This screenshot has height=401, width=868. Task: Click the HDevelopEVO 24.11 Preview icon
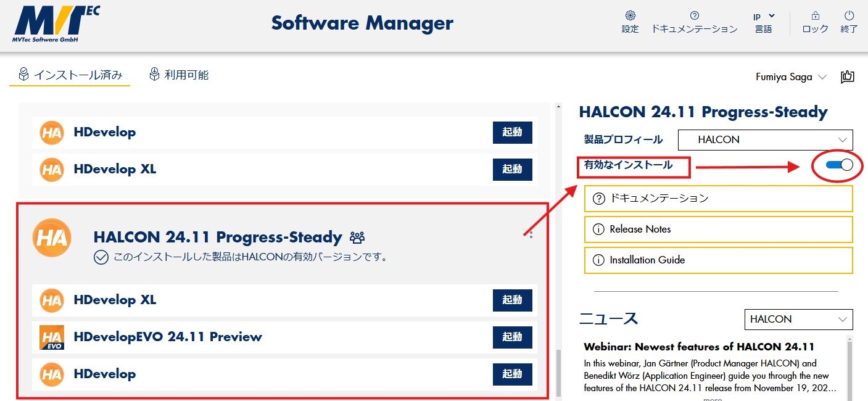pos(52,337)
